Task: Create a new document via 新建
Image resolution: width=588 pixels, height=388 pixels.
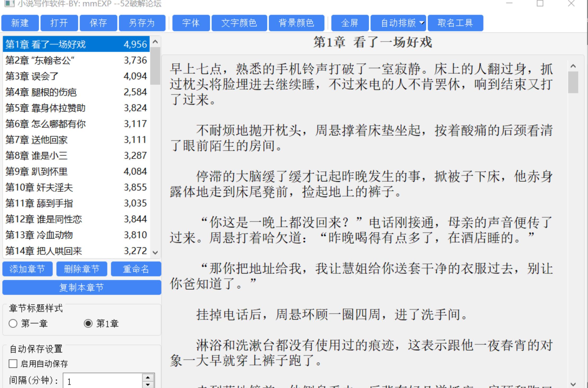Action: click(20, 23)
